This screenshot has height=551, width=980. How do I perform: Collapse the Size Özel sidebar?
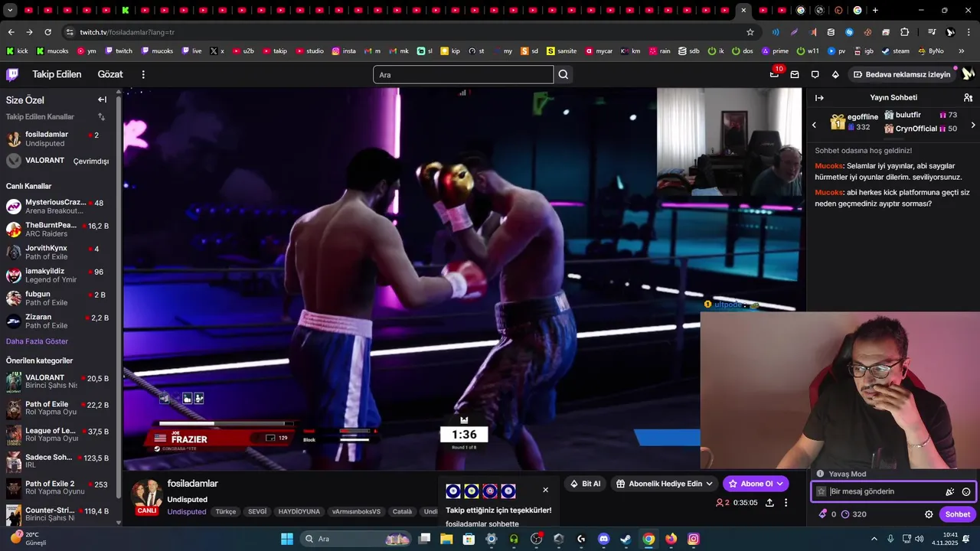[102, 99]
